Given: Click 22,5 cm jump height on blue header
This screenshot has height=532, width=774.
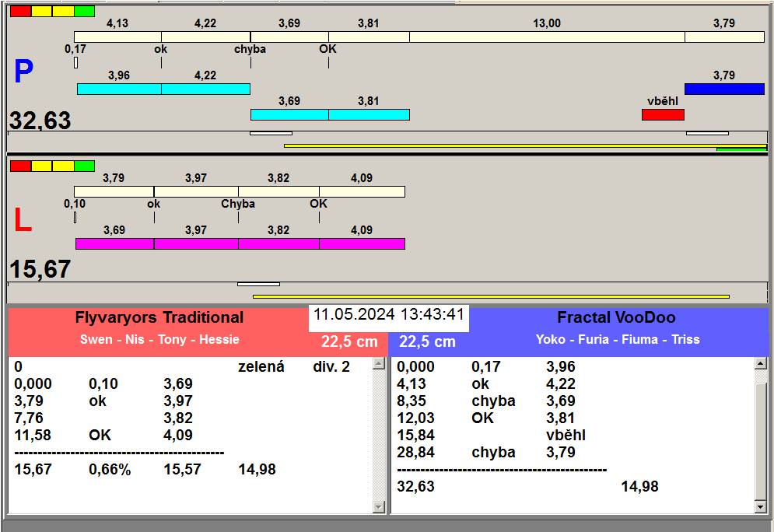Looking at the screenshot, I should pyautogui.click(x=427, y=341).
